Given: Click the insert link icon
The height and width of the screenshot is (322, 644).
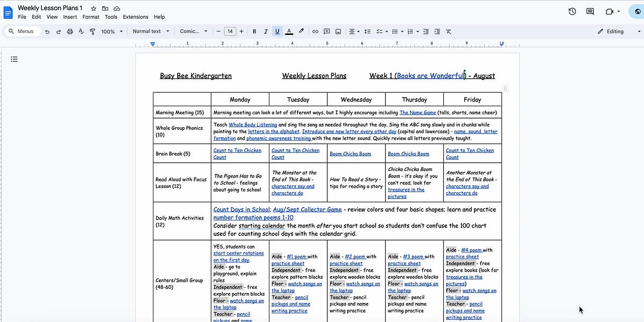Looking at the screenshot, I should pyautogui.click(x=316, y=31).
